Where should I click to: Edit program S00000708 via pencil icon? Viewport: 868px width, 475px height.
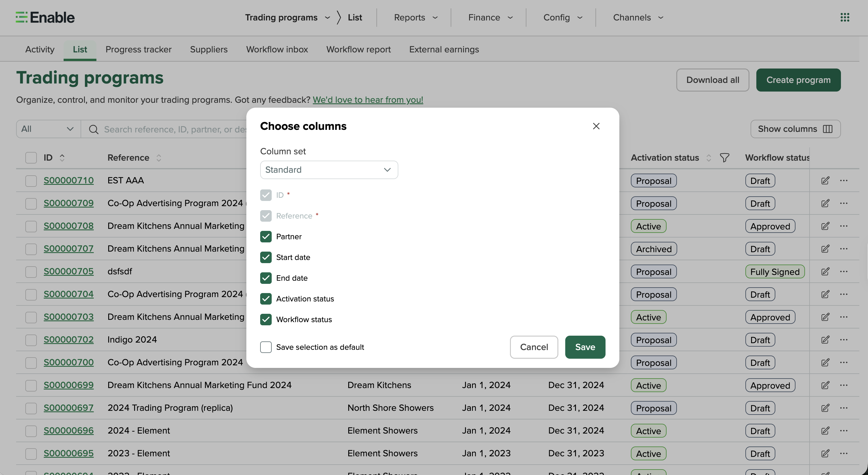[x=825, y=226]
